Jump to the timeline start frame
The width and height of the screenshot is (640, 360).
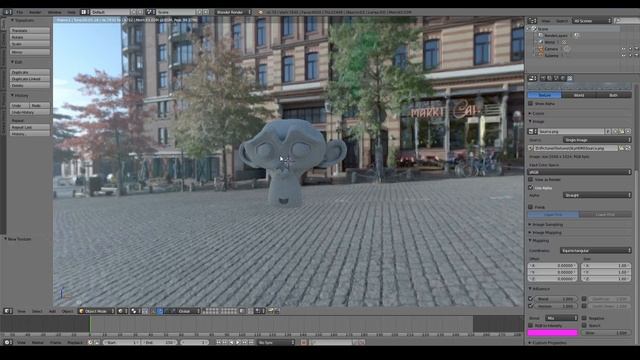pos(218,342)
